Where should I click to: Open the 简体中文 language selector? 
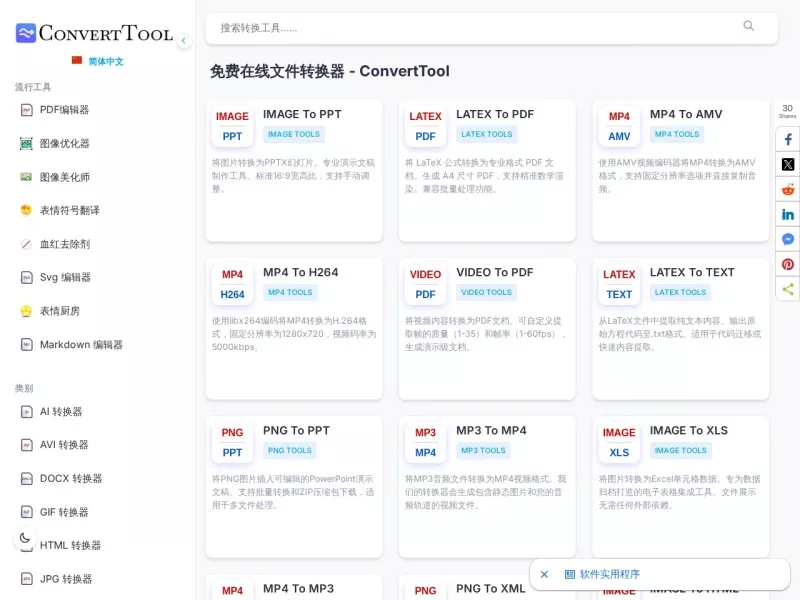(98, 61)
